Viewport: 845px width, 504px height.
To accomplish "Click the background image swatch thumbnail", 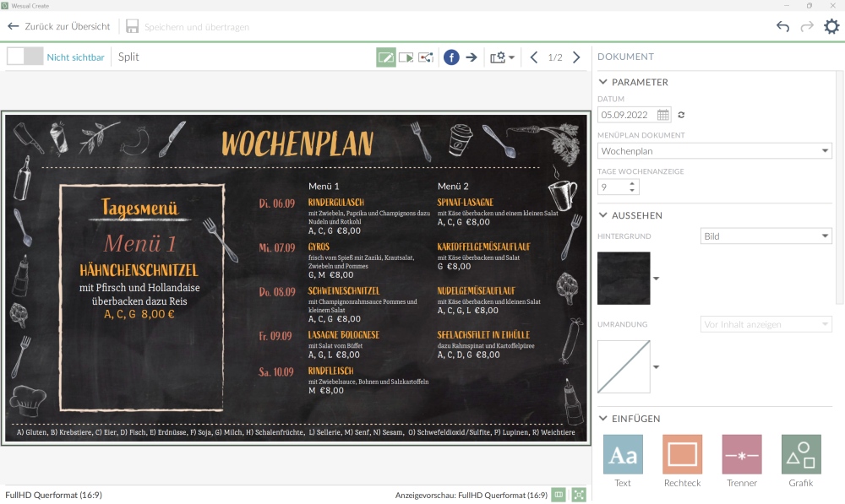I will (x=624, y=278).
